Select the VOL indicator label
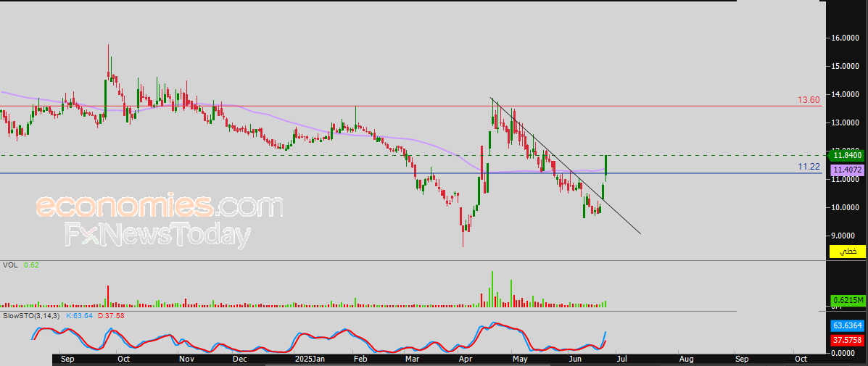Screen dimensions: 868x366 click(9, 265)
